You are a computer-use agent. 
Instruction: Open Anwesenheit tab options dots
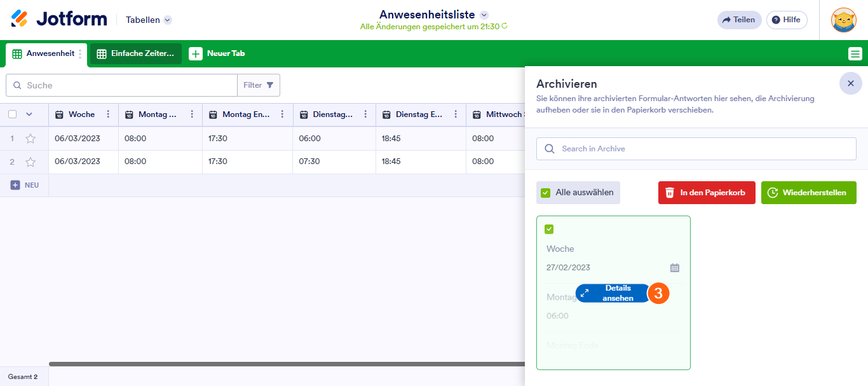(x=80, y=54)
